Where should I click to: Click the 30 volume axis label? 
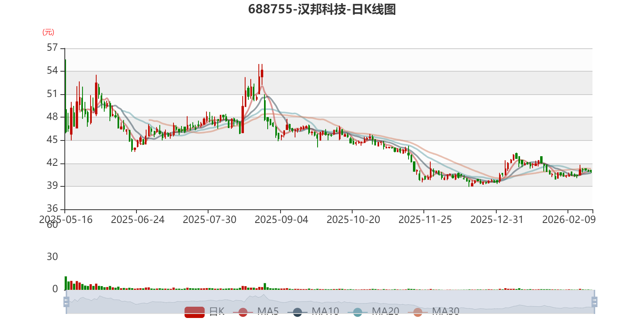pyautogui.click(x=52, y=257)
